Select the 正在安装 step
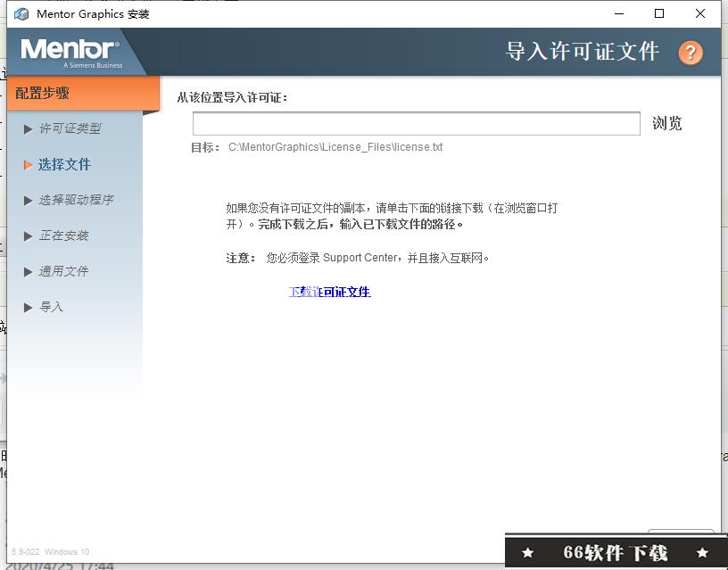The image size is (728, 570). coord(63,235)
